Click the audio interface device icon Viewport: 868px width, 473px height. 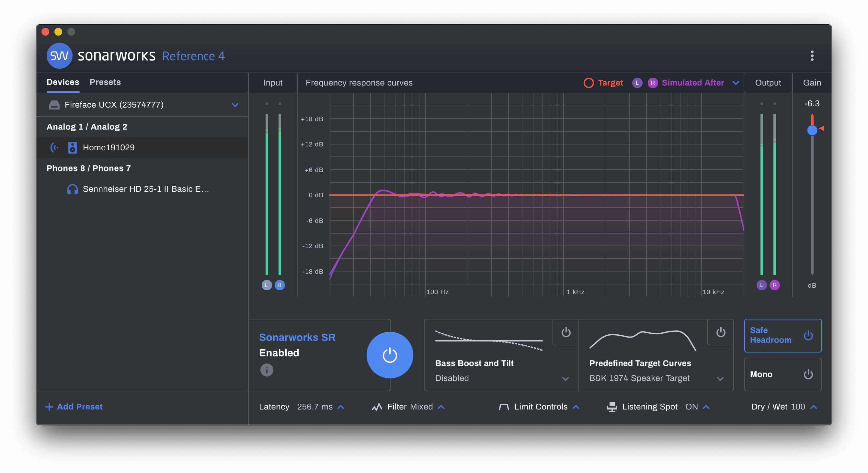click(x=54, y=105)
